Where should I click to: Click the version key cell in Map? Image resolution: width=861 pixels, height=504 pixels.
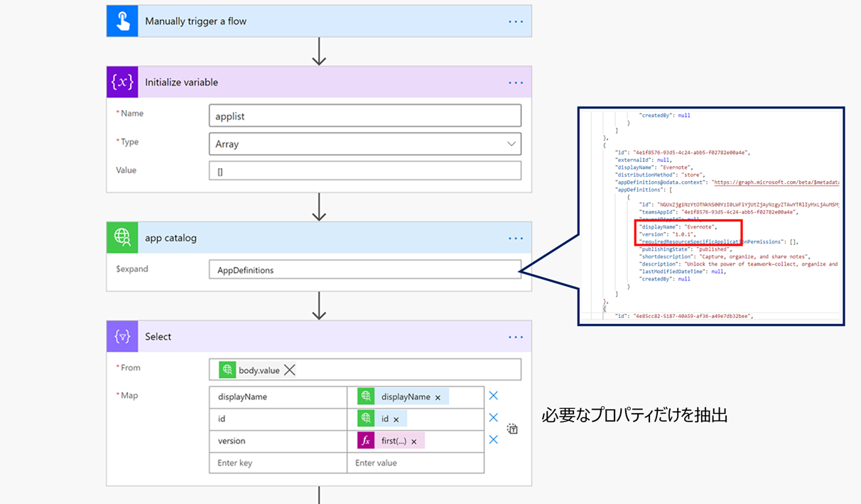[278, 441]
